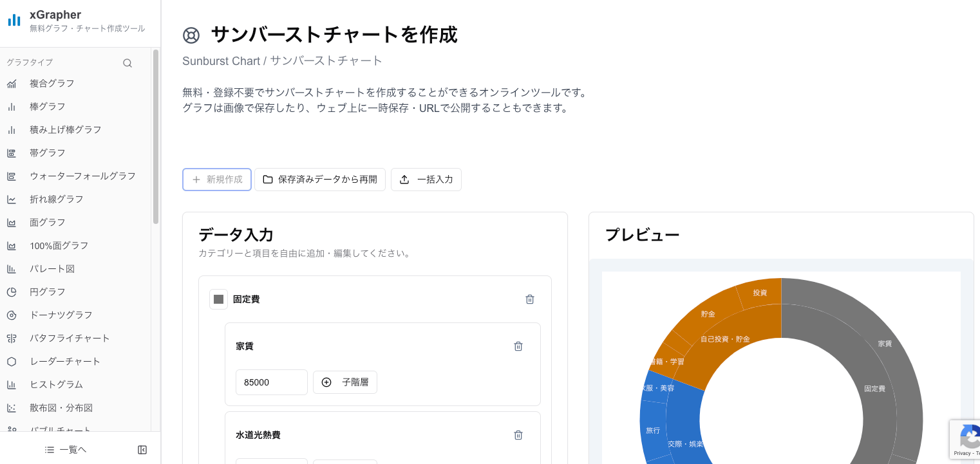
Task: Click the xGrapher logo icon
Action: pyautogui.click(x=14, y=20)
